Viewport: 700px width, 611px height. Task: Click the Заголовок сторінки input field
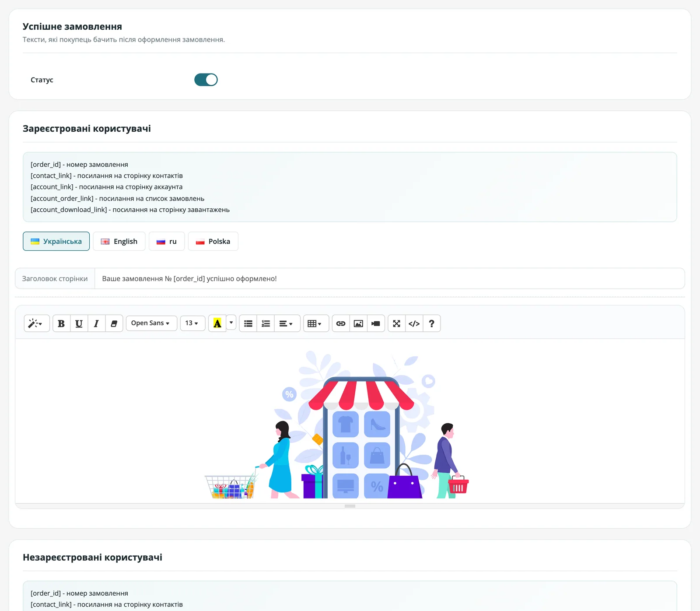[389, 278]
